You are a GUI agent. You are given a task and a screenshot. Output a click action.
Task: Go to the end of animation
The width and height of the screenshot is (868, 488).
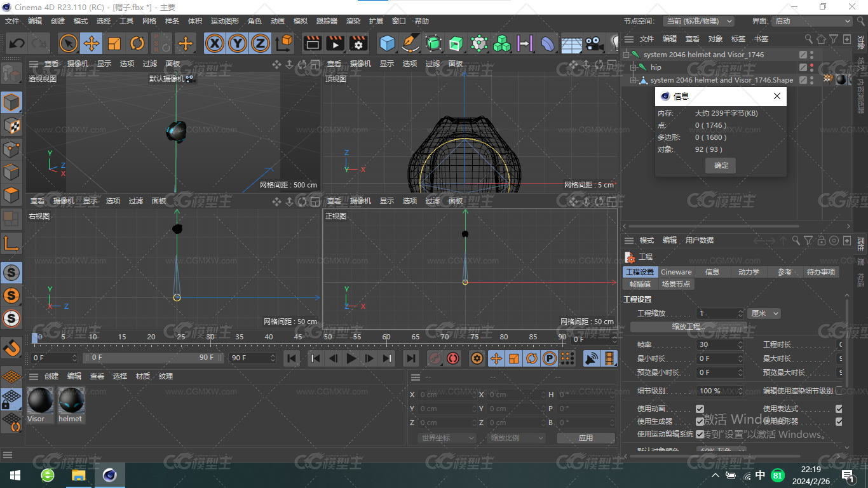411,358
